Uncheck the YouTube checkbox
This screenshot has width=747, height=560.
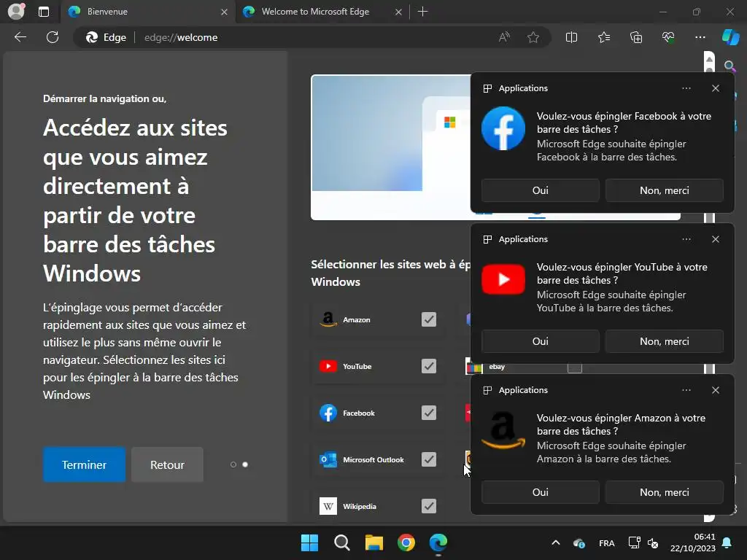coord(429,366)
